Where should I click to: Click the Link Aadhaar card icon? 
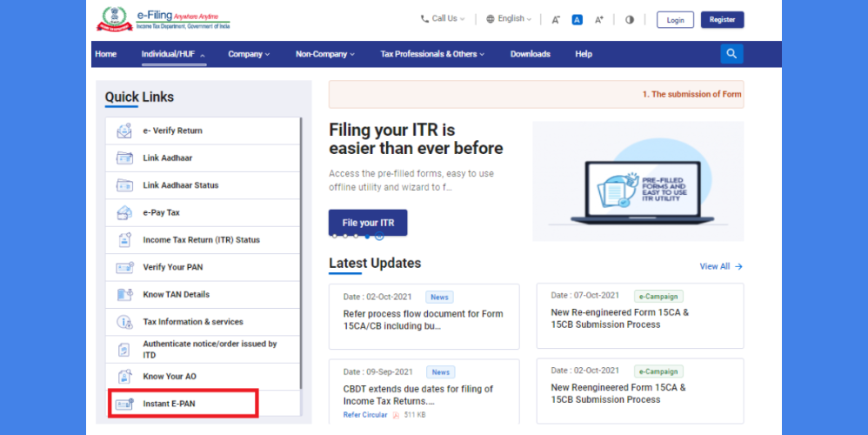point(124,157)
